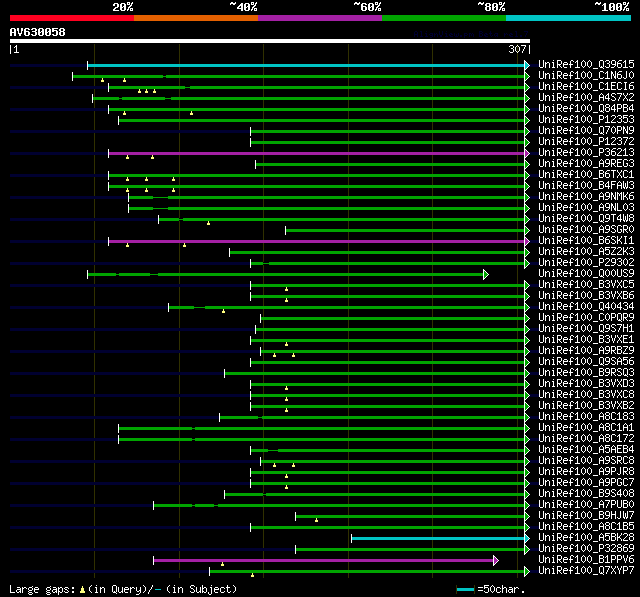
Task: Click the UniRef100_A5Z2K3 label
Action: (586, 252)
